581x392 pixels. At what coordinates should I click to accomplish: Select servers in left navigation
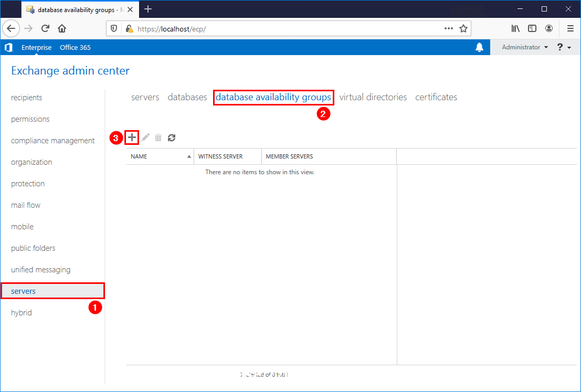pos(52,291)
